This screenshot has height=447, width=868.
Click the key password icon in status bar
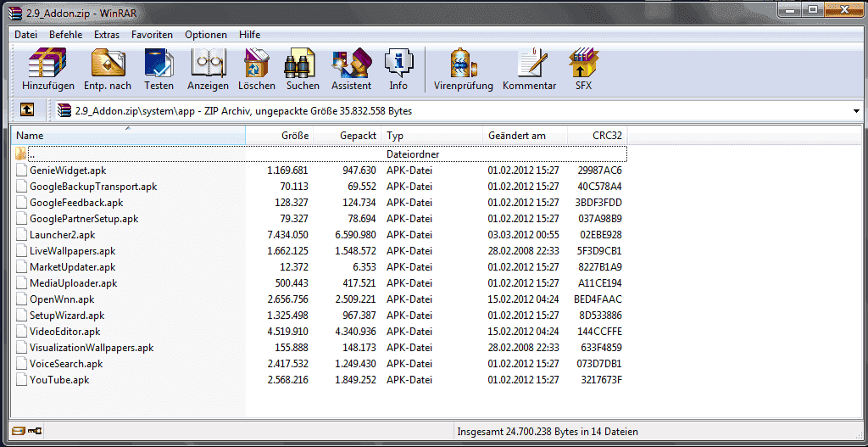tap(36, 430)
